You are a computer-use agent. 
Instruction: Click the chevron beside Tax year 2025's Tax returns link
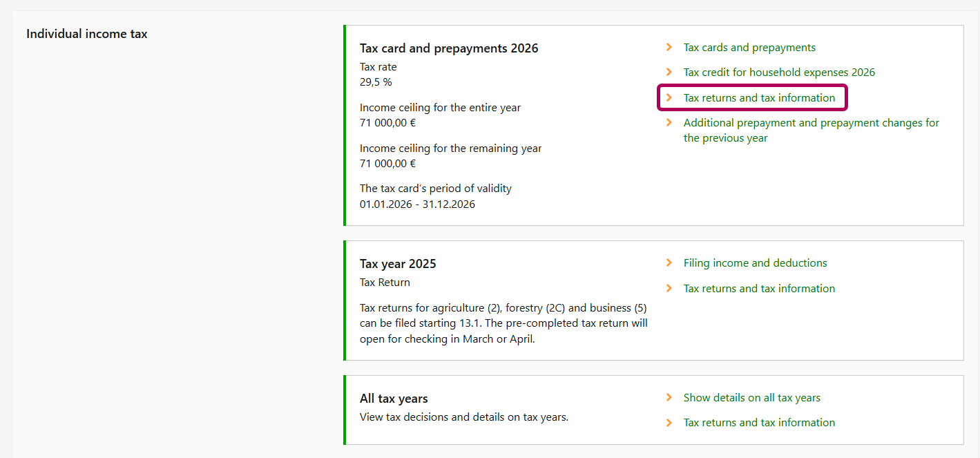pyautogui.click(x=669, y=289)
